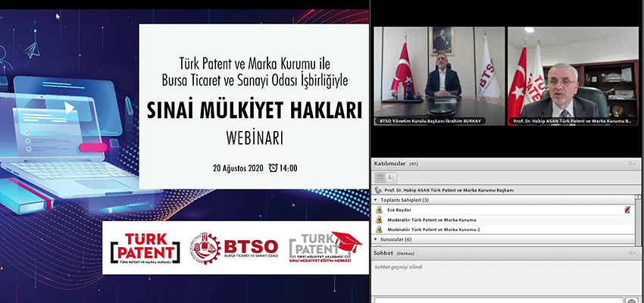644x303 pixels.
Task: Open Katılımcılar pod options menu
Action: click(x=631, y=164)
